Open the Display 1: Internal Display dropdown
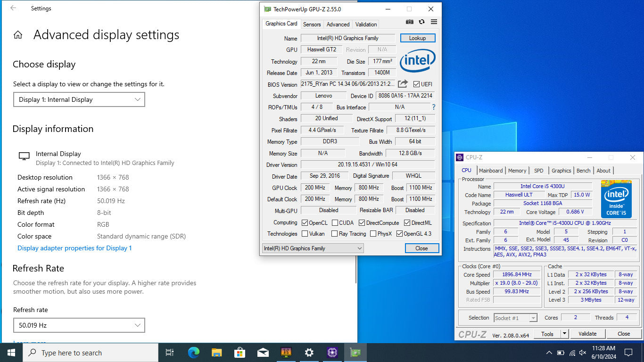 [x=79, y=99]
